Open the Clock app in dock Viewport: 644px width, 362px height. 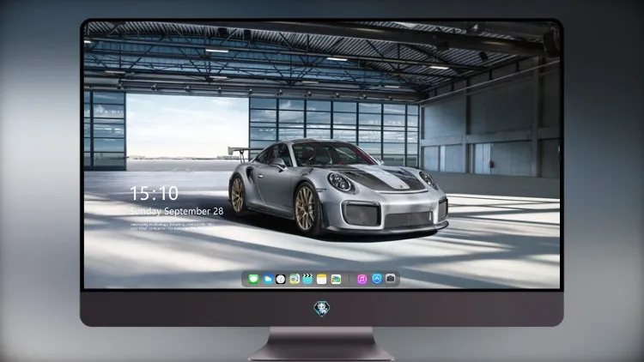coord(281,279)
